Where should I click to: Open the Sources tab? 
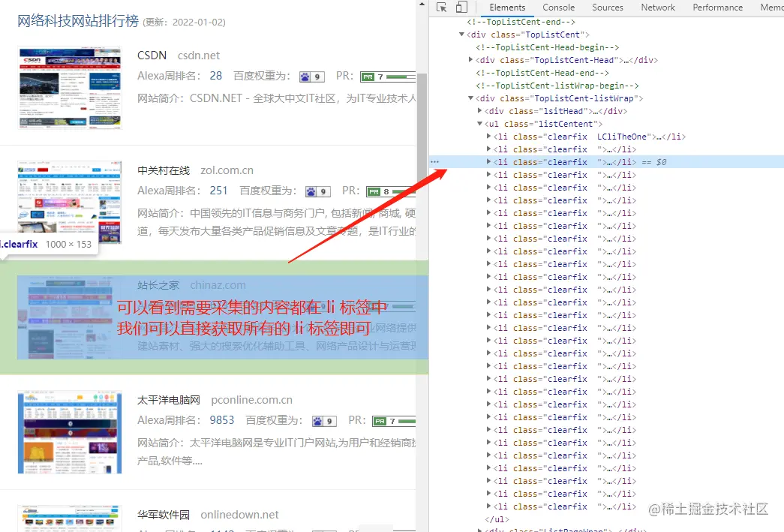[608, 7]
